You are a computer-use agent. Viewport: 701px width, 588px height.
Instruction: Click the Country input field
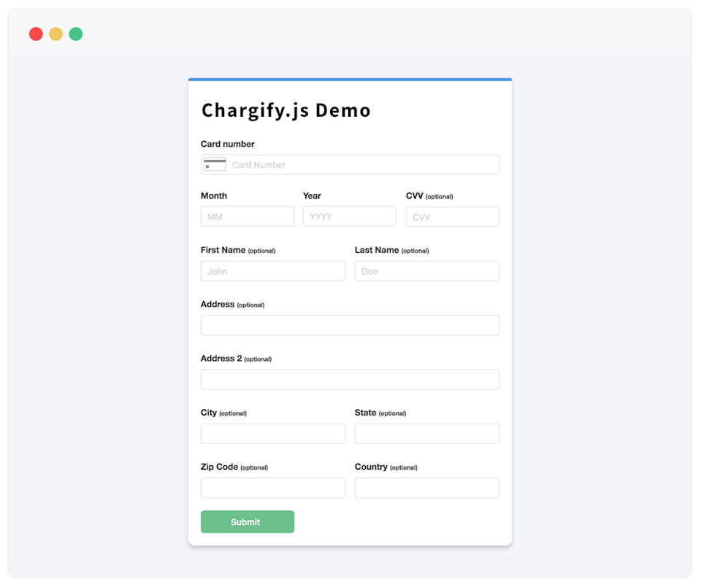pyautogui.click(x=427, y=488)
